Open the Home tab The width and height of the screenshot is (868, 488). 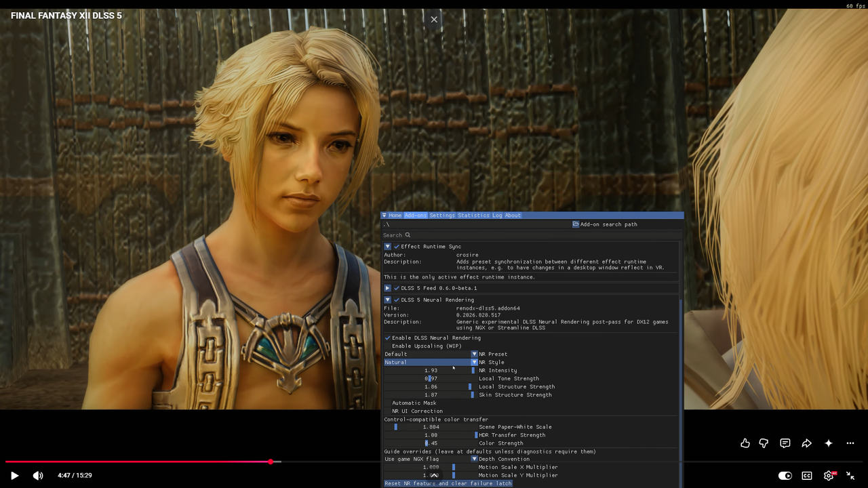[x=395, y=216]
